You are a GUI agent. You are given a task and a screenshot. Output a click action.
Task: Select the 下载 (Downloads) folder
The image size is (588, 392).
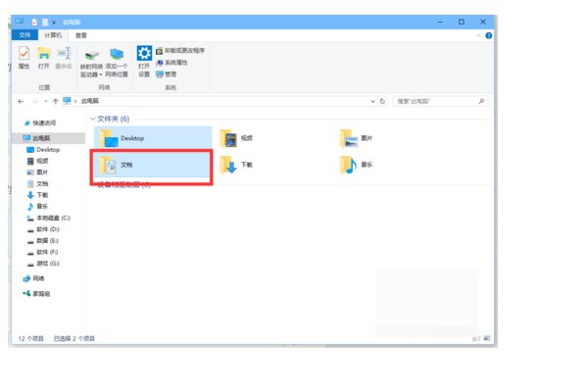point(236,165)
